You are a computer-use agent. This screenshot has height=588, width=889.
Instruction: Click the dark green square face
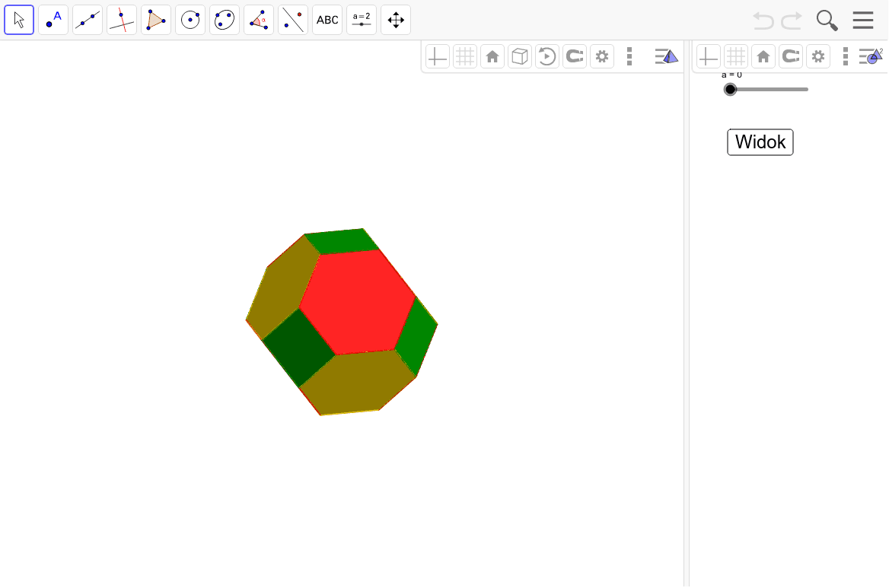(299, 348)
